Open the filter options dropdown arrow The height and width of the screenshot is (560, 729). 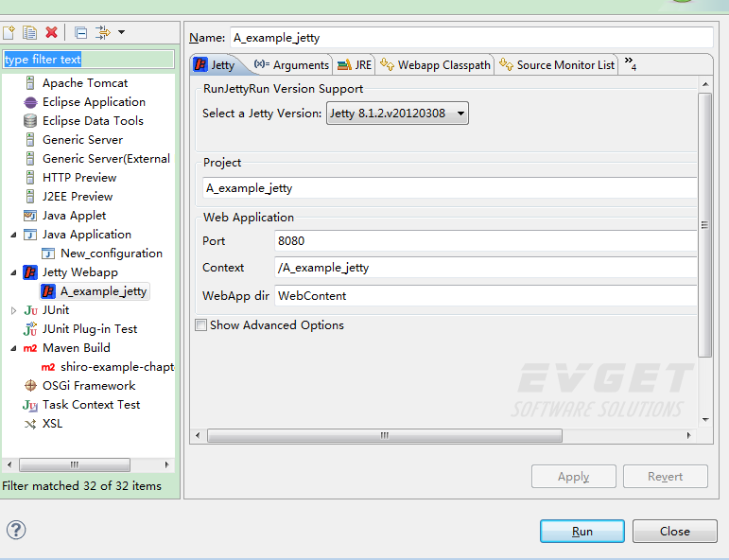tap(121, 32)
